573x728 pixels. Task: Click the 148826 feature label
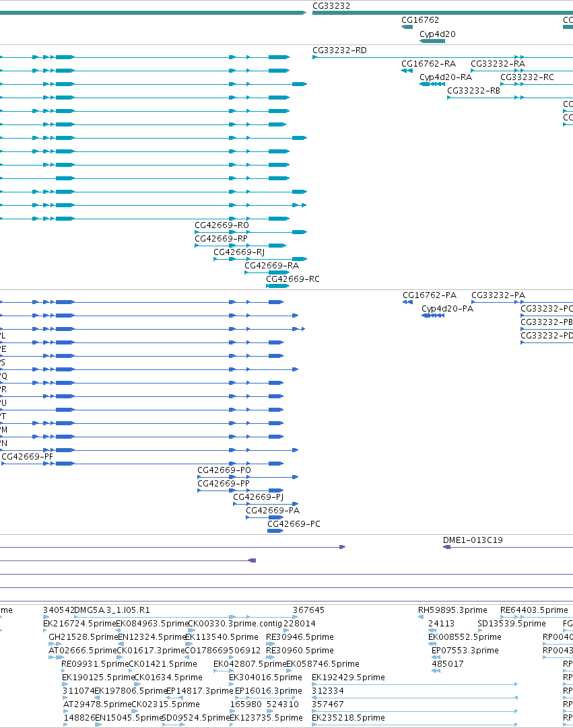79,718
